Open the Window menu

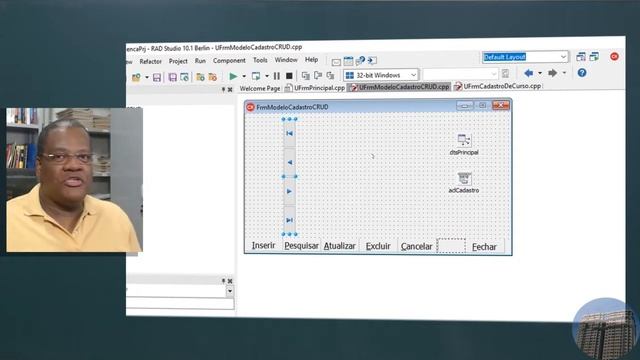pyautogui.click(x=286, y=60)
